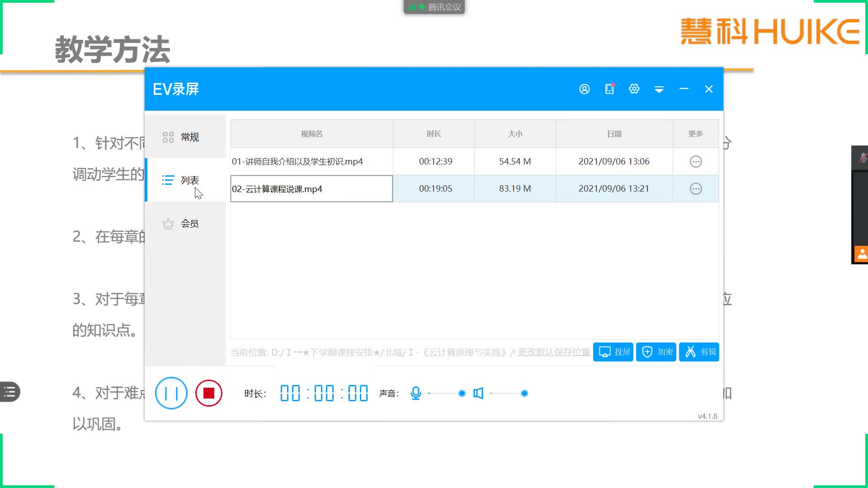The height and width of the screenshot is (488, 868).
Task: Click the orange participant icon at right edge
Action: pos(861,253)
